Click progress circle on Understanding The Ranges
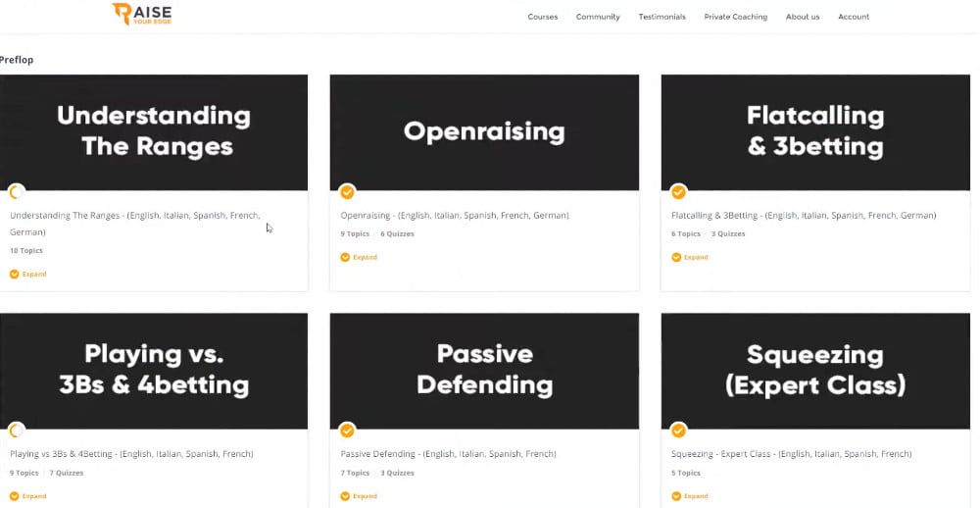 17,191
